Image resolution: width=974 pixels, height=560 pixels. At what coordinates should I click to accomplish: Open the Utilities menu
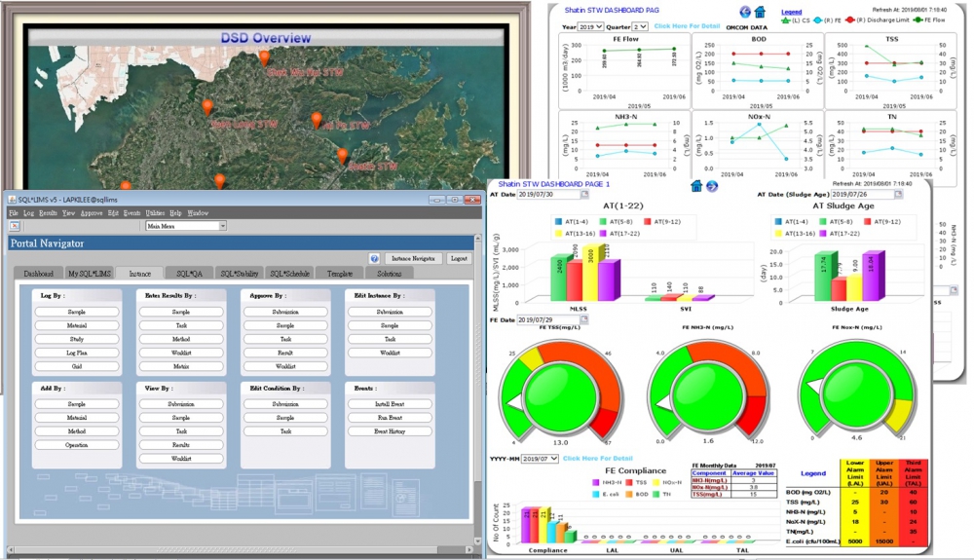click(x=154, y=212)
